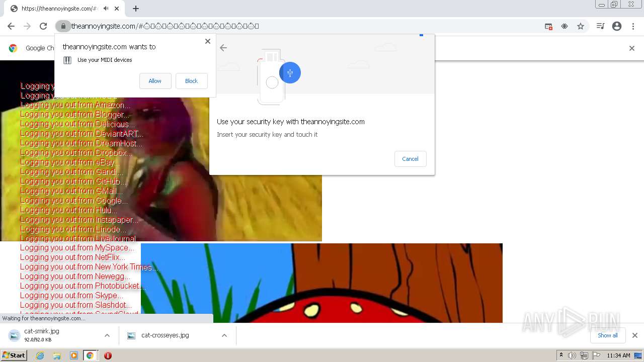644x362 pixels.
Task: Click the 'Logging you out from Hulu...' text
Action: [x=69, y=210]
